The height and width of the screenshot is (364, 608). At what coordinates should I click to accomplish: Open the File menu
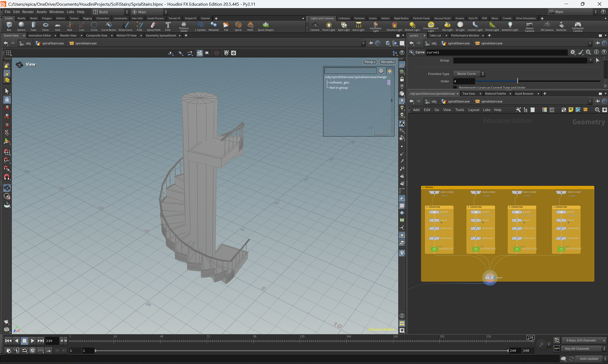(8, 12)
